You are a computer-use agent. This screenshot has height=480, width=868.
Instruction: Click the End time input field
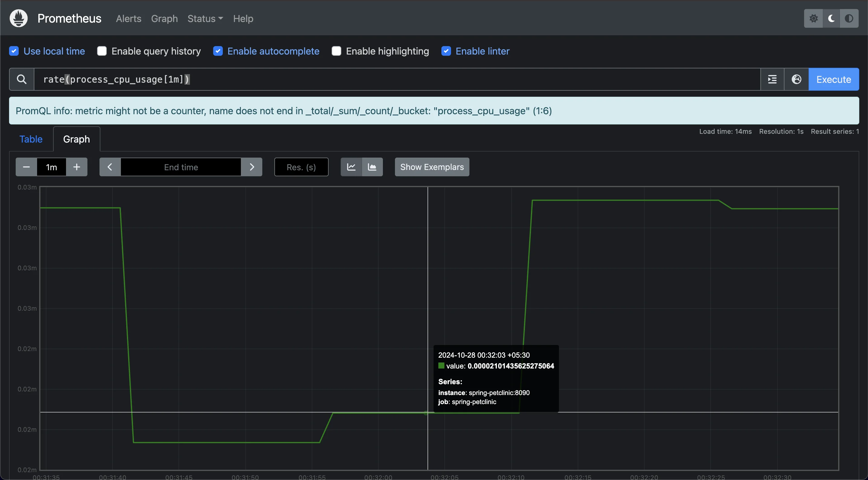point(181,167)
